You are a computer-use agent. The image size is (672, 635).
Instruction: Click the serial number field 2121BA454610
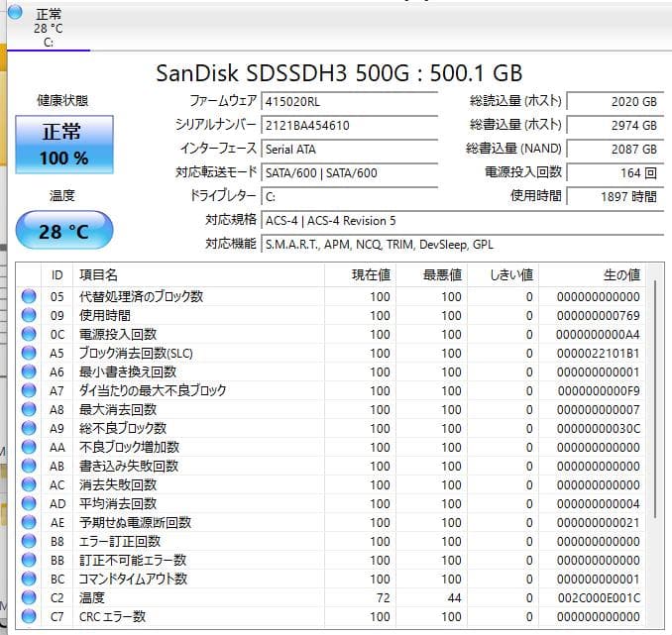click(349, 126)
